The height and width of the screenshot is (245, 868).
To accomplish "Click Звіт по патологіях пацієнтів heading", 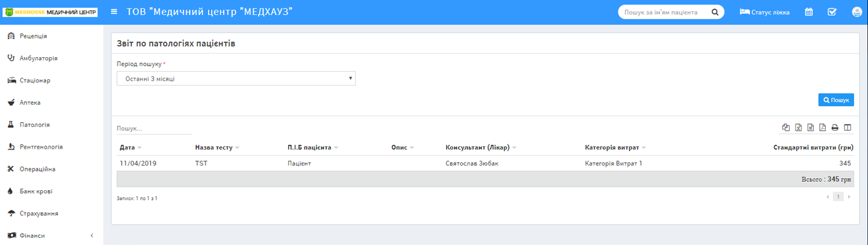I will tap(176, 44).
